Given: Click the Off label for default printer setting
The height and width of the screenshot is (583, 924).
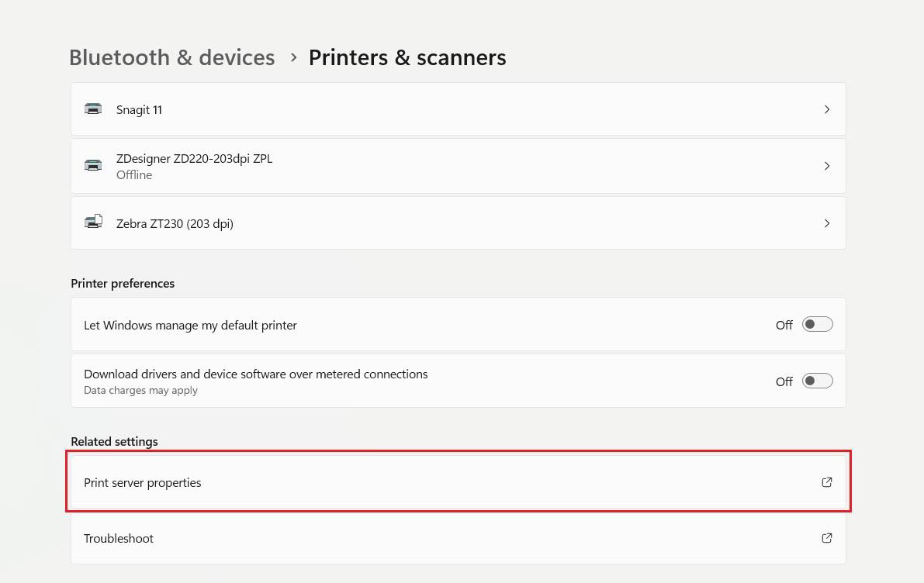Looking at the screenshot, I should click(x=784, y=325).
